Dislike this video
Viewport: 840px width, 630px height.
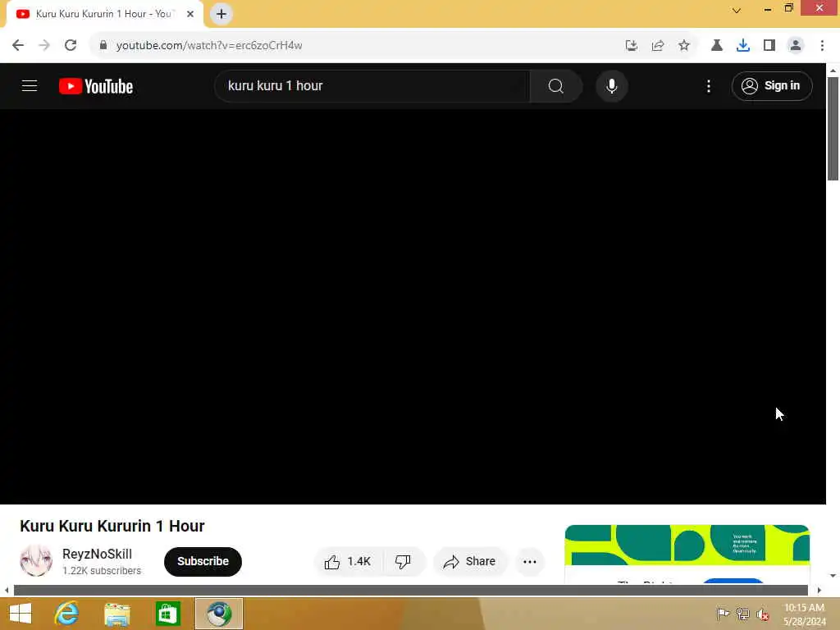403,561
